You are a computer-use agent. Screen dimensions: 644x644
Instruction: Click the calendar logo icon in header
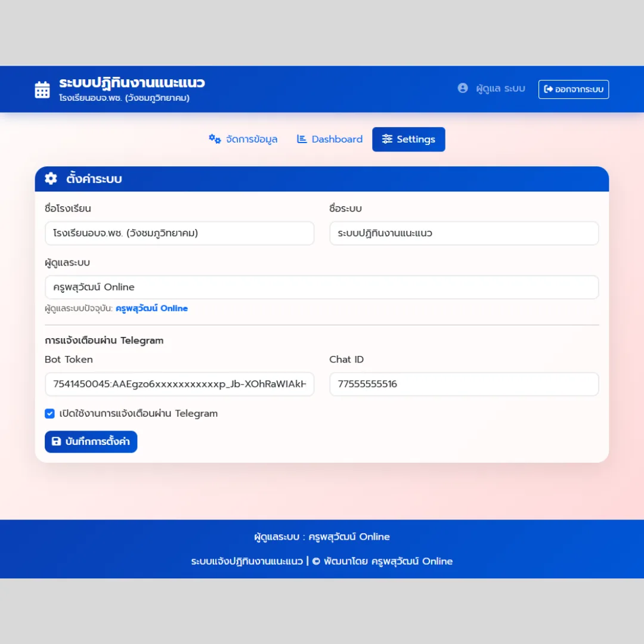[x=42, y=89]
